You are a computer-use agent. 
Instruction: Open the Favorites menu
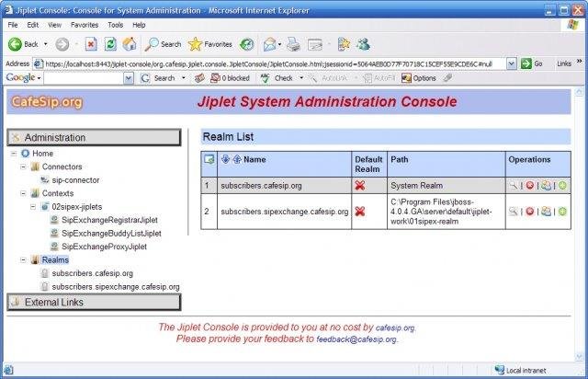pos(85,25)
